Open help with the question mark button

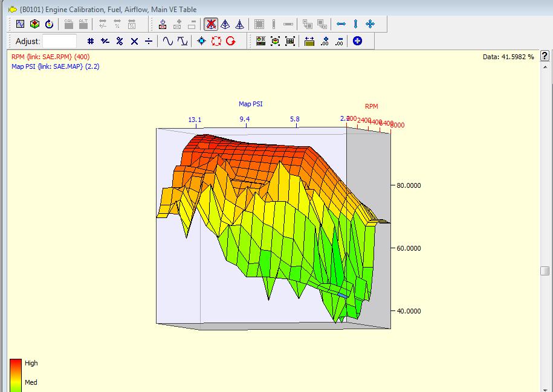[543, 56]
